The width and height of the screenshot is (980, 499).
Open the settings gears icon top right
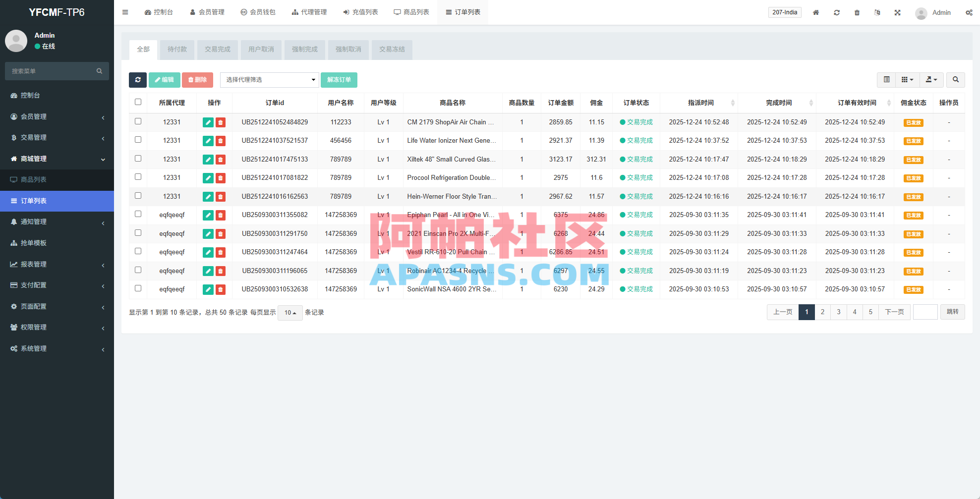coord(969,12)
